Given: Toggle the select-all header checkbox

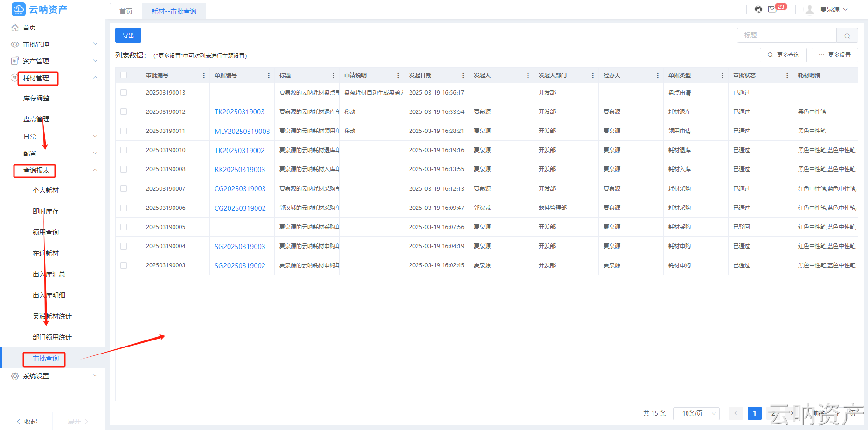Looking at the screenshot, I should (x=124, y=75).
